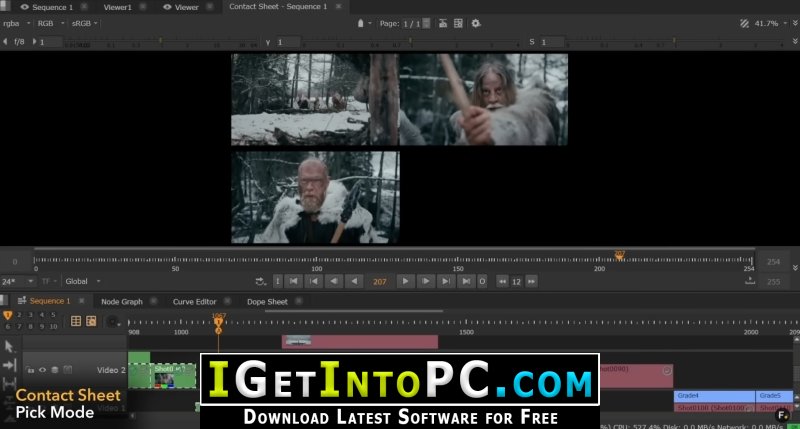Open the Node Graph tab
Screen dimensions: 800x429
point(121,301)
